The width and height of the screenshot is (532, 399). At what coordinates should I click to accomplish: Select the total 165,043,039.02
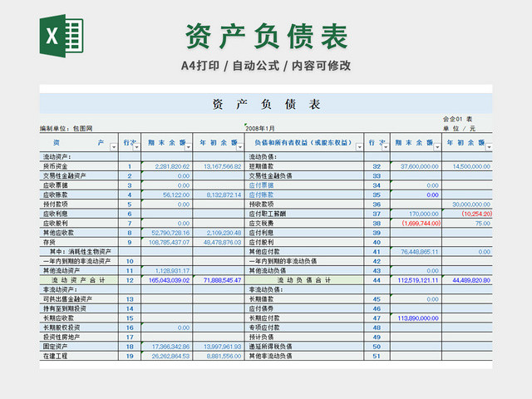click(x=170, y=280)
